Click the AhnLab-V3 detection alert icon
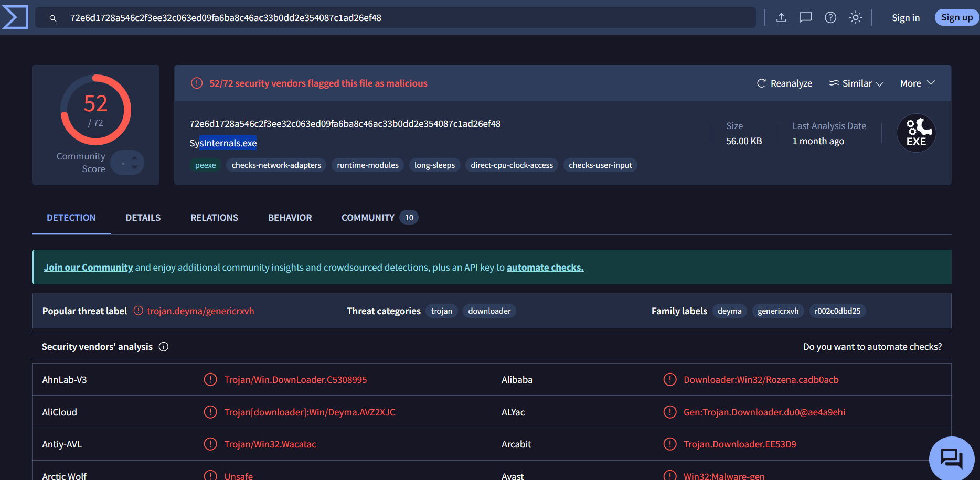 pos(210,379)
